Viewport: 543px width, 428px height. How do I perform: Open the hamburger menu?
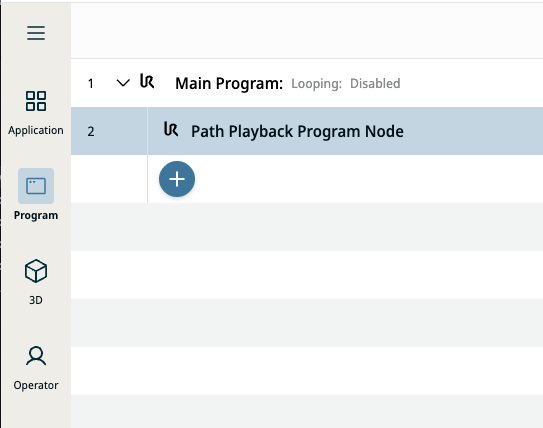click(x=36, y=33)
